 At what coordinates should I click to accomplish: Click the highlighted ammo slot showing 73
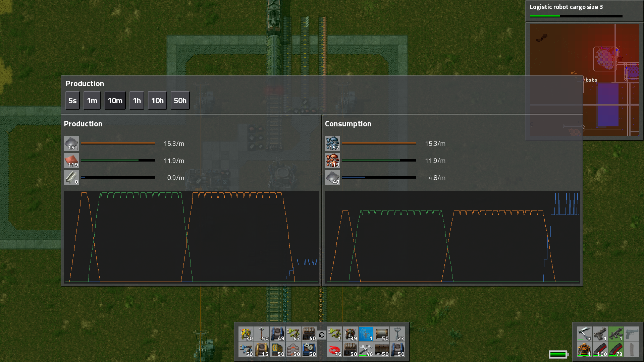coord(616,350)
